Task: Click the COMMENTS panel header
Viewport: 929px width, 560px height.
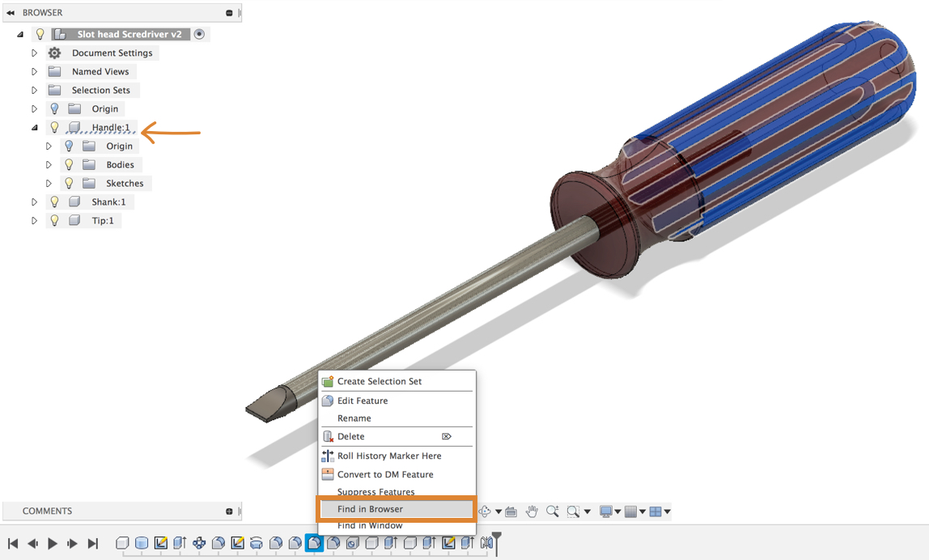Action: tap(122, 511)
